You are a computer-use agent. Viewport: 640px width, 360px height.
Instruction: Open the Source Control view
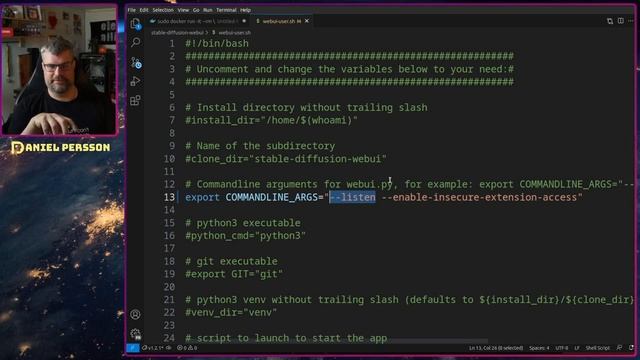point(136,62)
